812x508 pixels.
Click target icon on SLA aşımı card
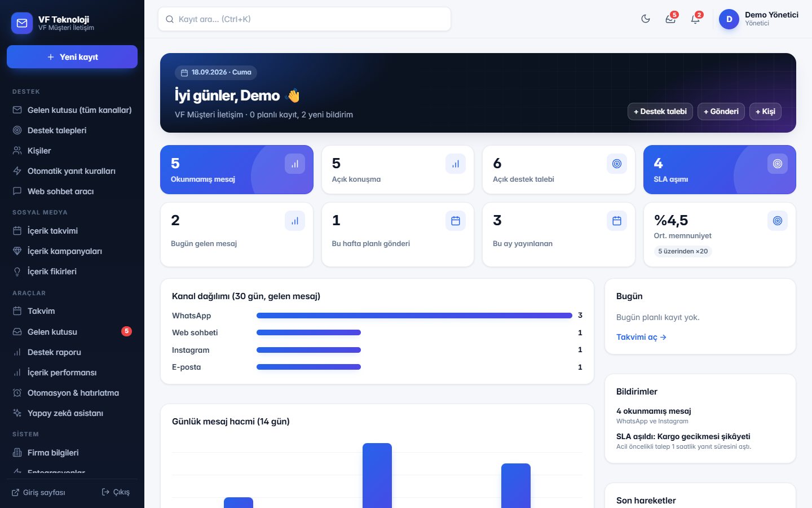click(778, 164)
